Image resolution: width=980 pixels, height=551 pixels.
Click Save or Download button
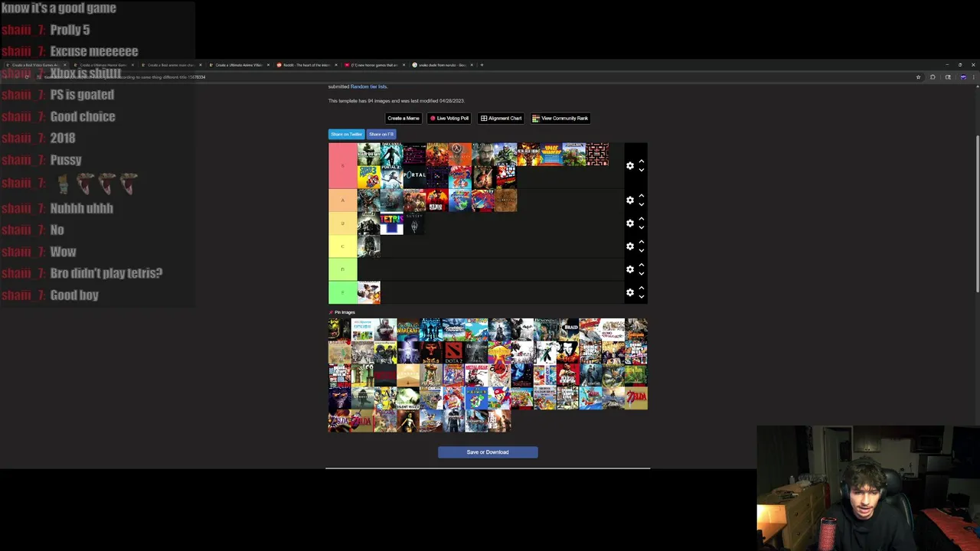click(x=488, y=452)
